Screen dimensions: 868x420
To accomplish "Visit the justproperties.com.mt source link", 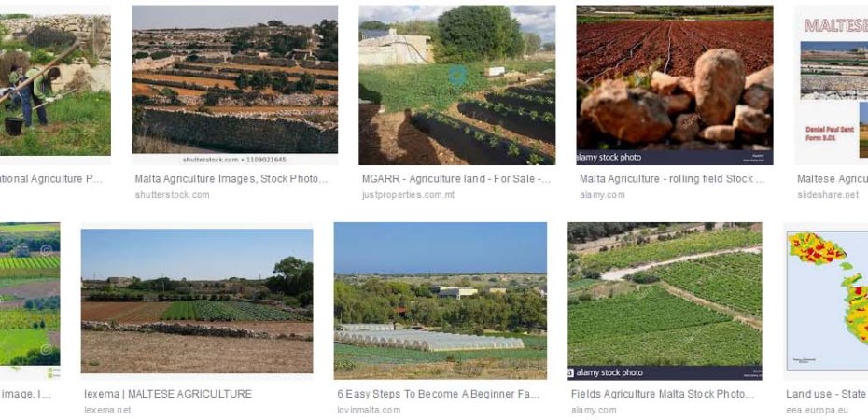I will [x=408, y=195].
